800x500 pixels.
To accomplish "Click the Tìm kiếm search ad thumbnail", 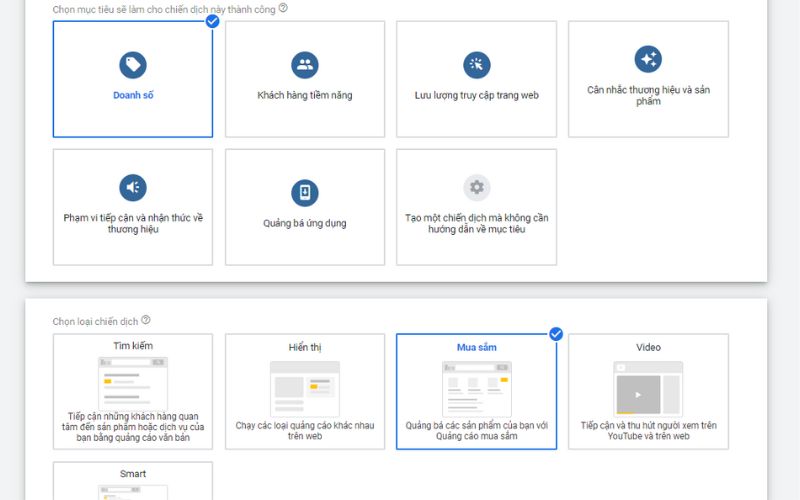I will (133, 382).
